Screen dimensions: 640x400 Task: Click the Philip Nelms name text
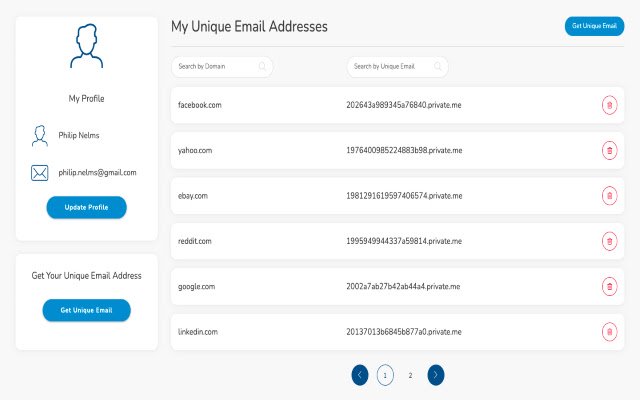point(79,135)
